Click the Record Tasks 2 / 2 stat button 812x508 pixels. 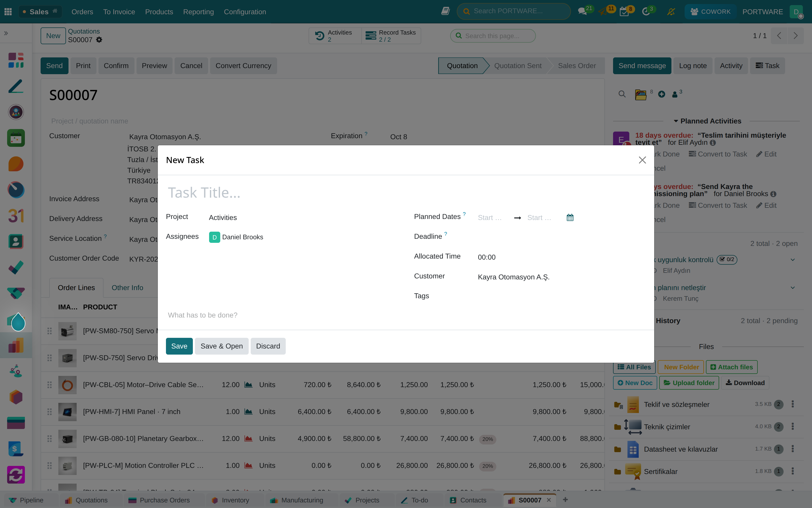click(x=391, y=36)
